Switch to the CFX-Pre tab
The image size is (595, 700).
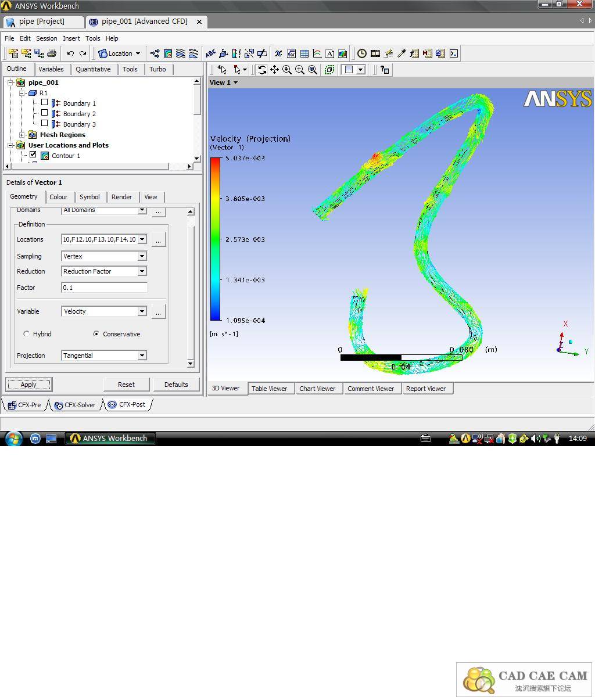pyautogui.click(x=25, y=405)
